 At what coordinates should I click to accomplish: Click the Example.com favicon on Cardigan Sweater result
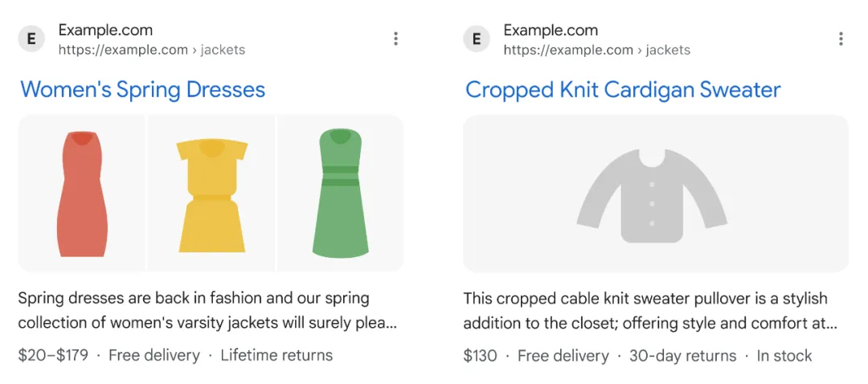tap(477, 39)
